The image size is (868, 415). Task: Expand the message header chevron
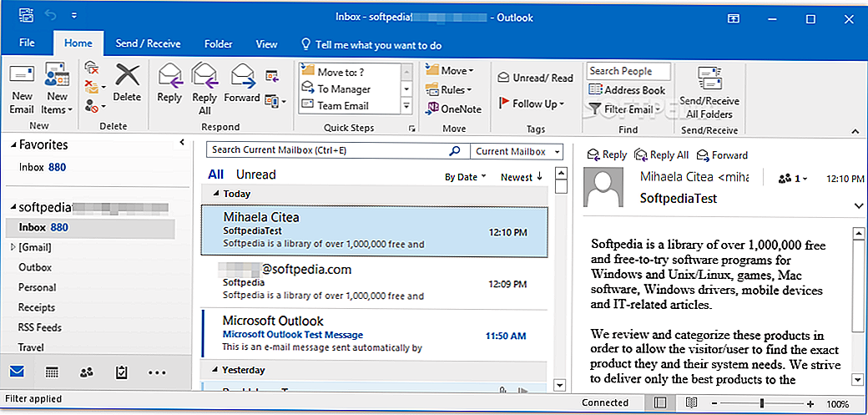(x=858, y=205)
